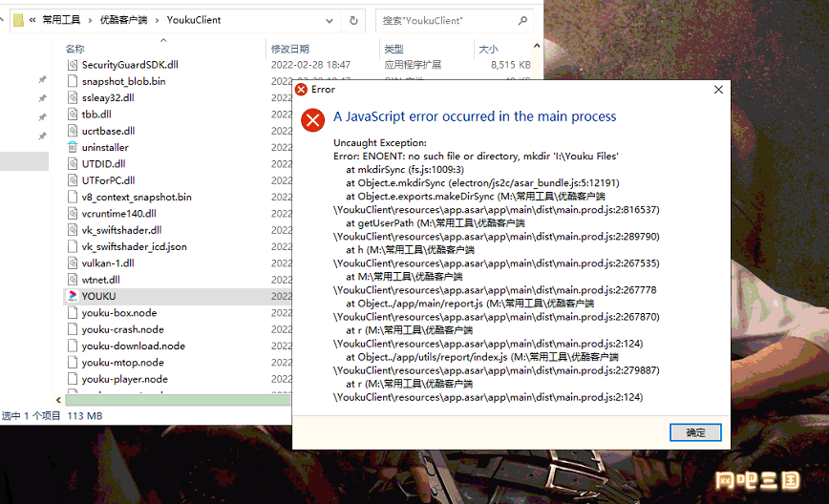Click the small error icon in dialog title
Screen dimensions: 829x504
coord(302,90)
